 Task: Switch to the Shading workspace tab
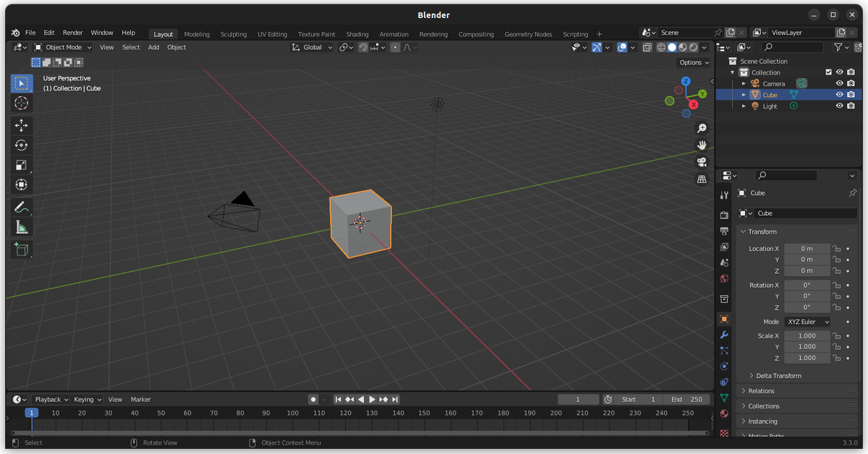pos(357,34)
